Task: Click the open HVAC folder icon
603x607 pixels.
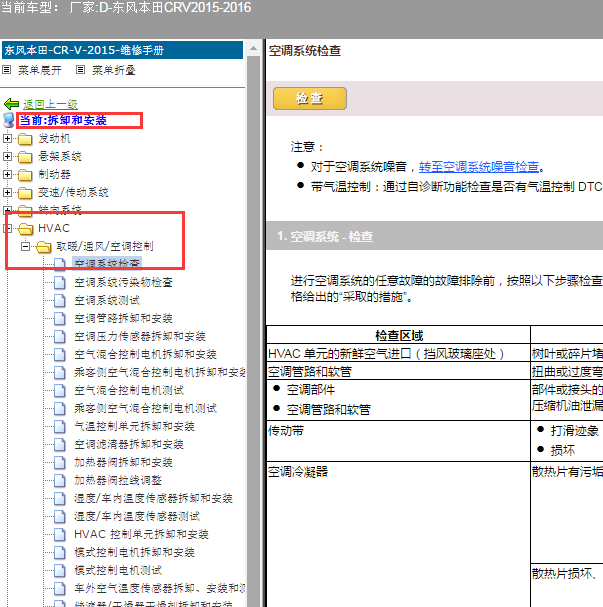Action: coord(26,229)
